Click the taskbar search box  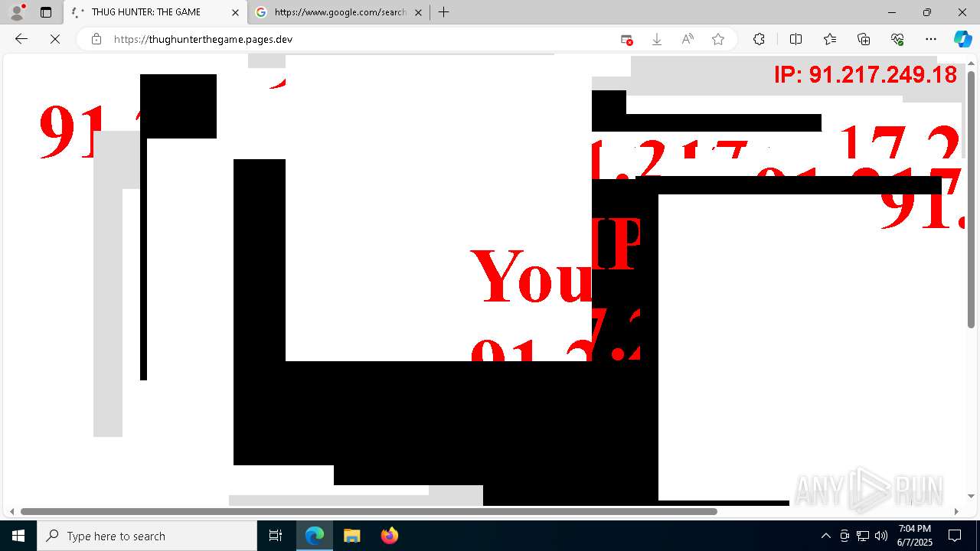pyautogui.click(x=147, y=536)
